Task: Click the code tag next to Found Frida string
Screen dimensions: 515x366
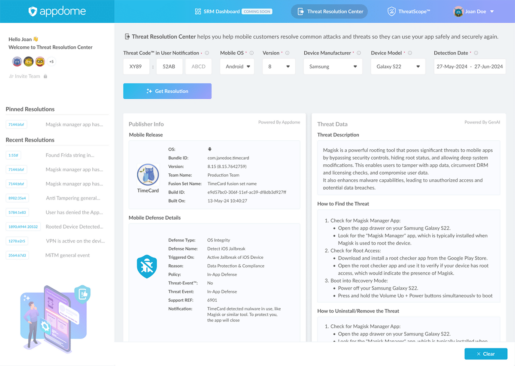Action: pos(13,155)
